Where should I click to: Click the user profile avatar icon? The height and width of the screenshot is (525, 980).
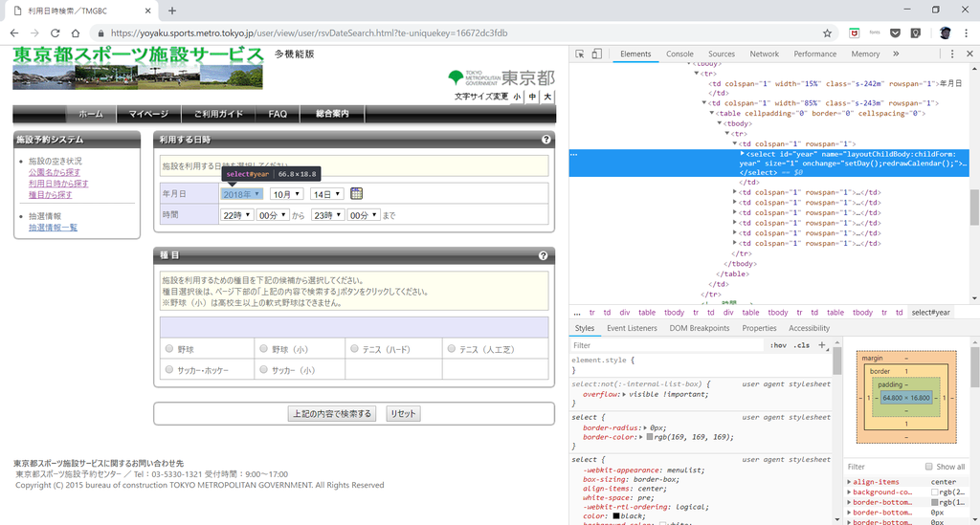945,33
